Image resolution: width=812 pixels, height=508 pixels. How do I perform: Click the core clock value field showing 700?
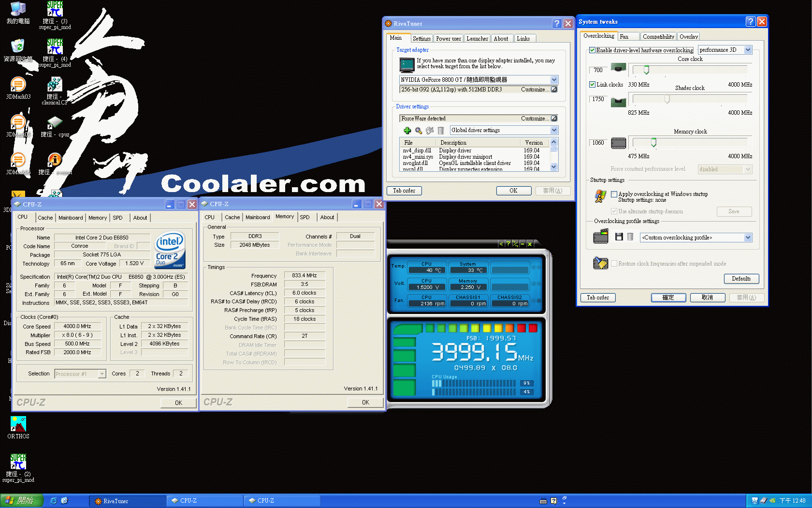(598, 70)
